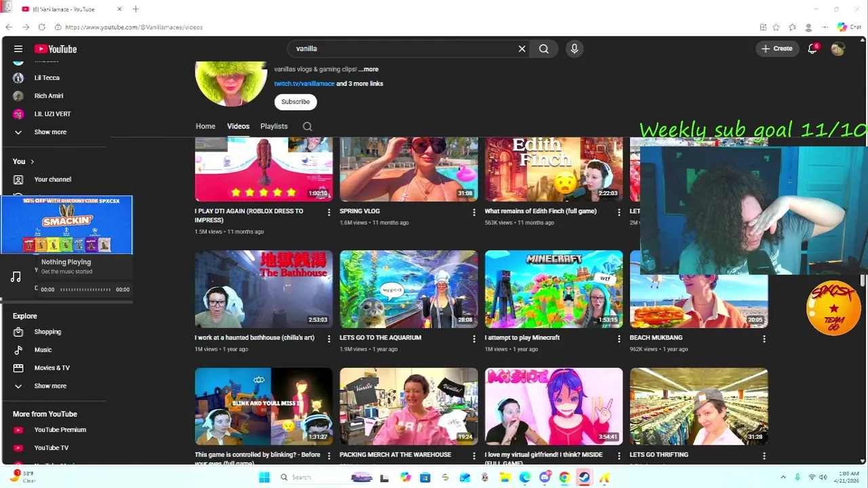Open Your channel in the sidebar
This screenshot has width=868, height=488.
[53, 180]
